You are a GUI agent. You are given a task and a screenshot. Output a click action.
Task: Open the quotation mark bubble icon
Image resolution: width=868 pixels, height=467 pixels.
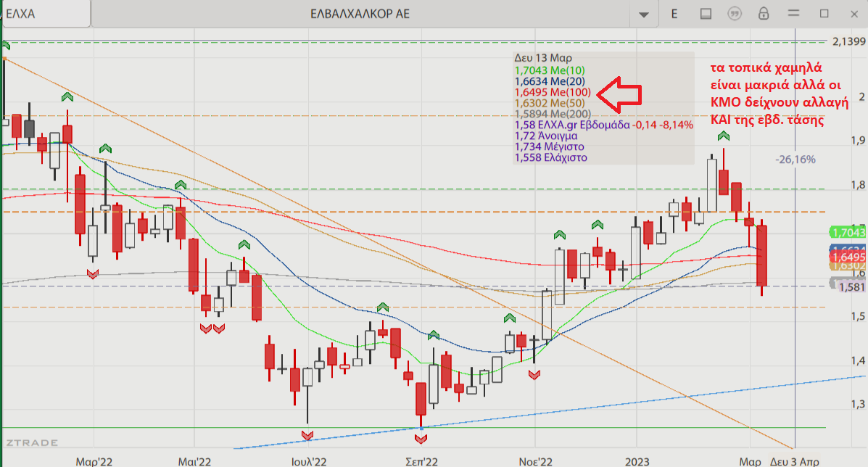(x=735, y=14)
